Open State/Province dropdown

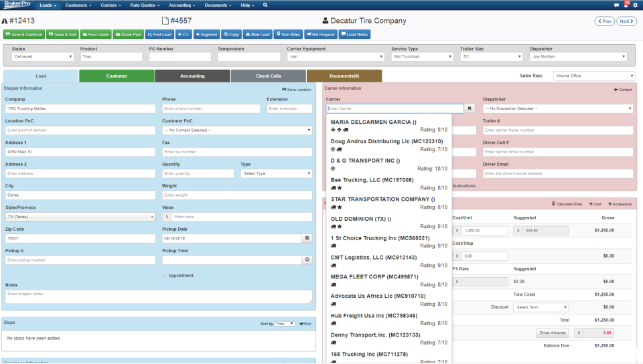click(80, 217)
